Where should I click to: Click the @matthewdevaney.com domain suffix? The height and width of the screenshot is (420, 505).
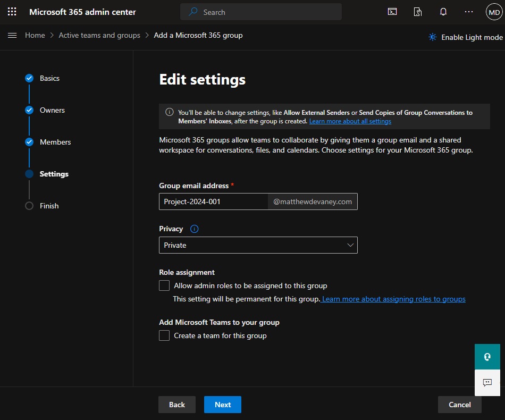click(x=313, y=201)
